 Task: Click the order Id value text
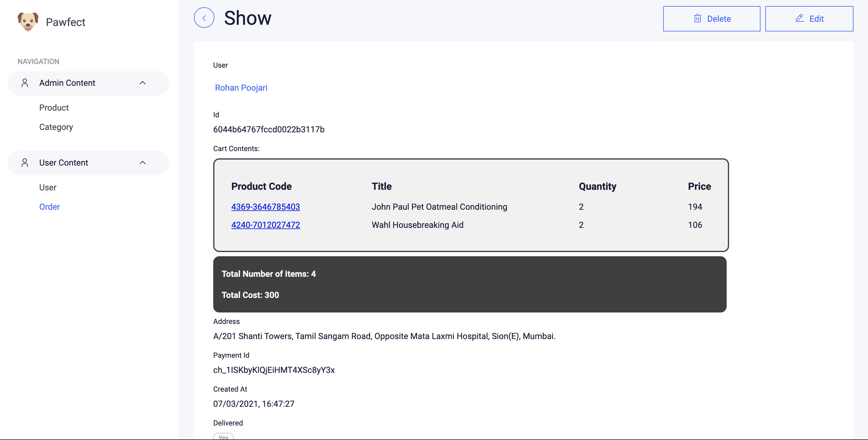click(x=268, y=129)
